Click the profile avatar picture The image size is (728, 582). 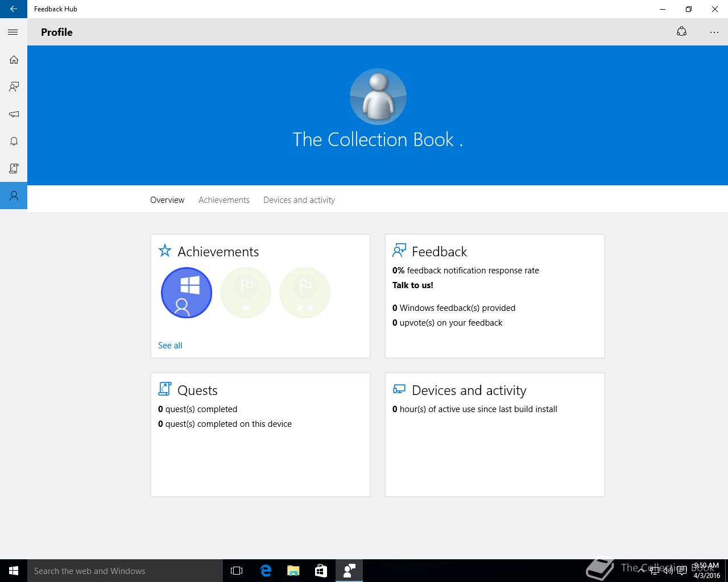pyautogui.click(x=378, y=97)
